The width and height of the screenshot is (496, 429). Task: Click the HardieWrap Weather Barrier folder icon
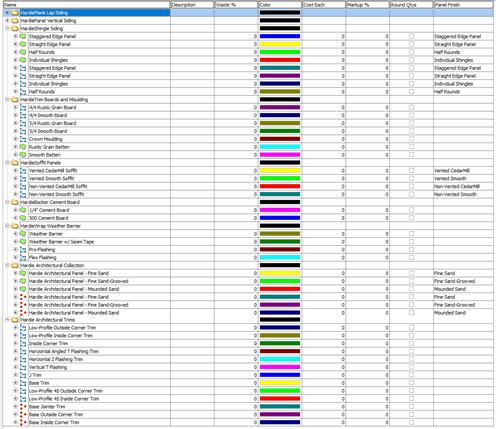[15, 226]
